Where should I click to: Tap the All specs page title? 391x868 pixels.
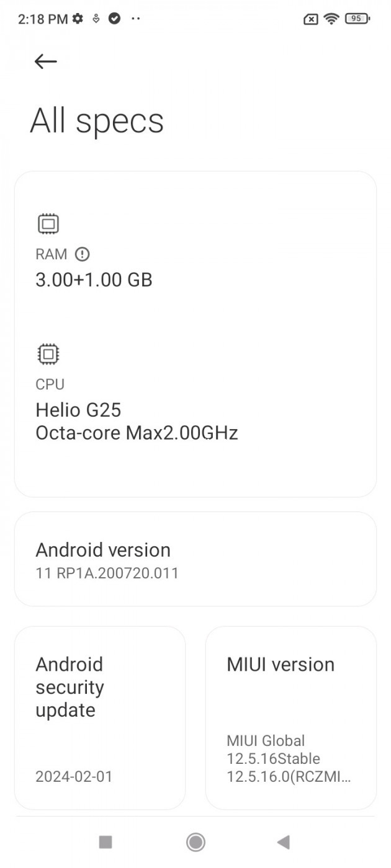point(97,120)
